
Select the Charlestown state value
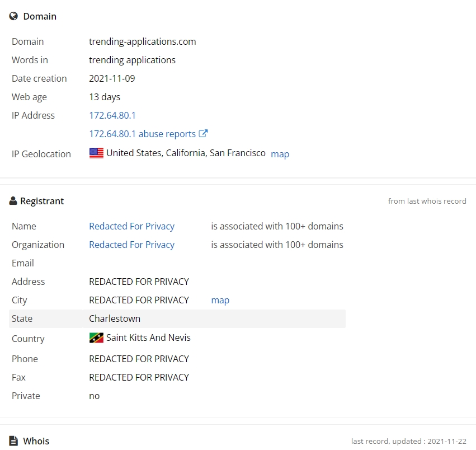115,318
